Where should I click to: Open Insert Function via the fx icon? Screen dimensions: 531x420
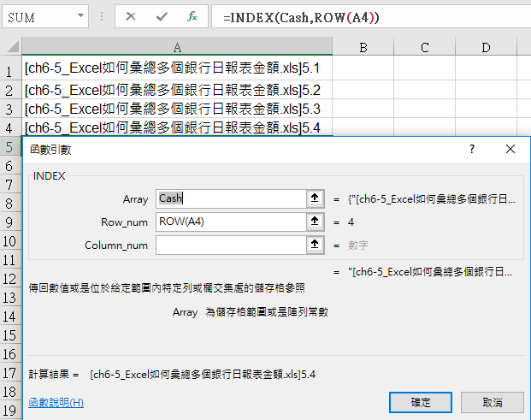[x=192, y=16]
